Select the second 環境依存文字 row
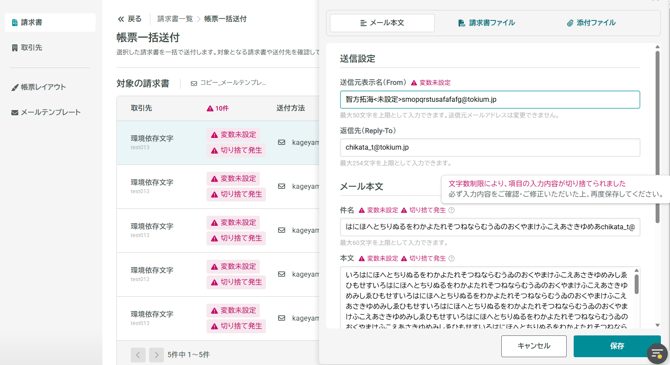Viewport: 670px width, 365px height. [217, 186]
